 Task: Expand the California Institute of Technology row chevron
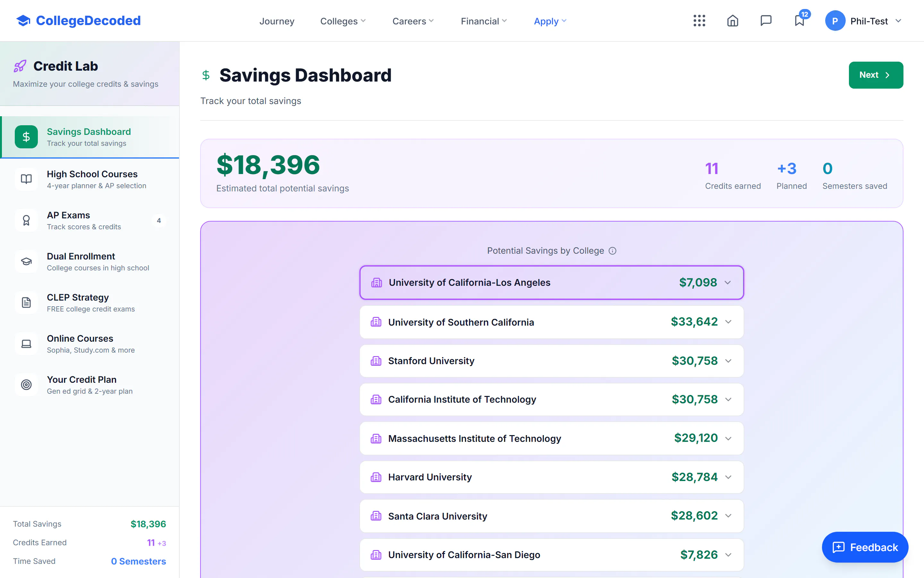click(728, 399)
